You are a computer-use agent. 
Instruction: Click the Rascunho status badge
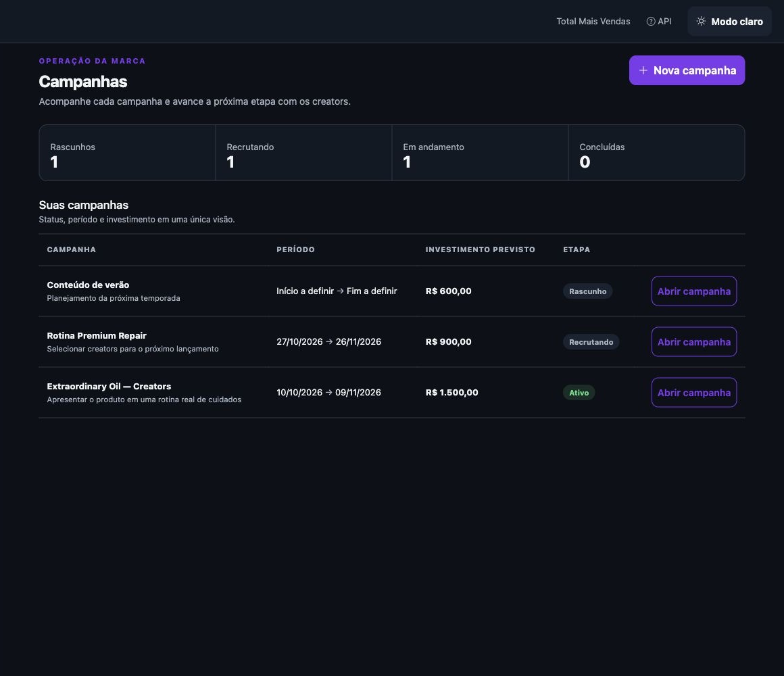[587, 291]
